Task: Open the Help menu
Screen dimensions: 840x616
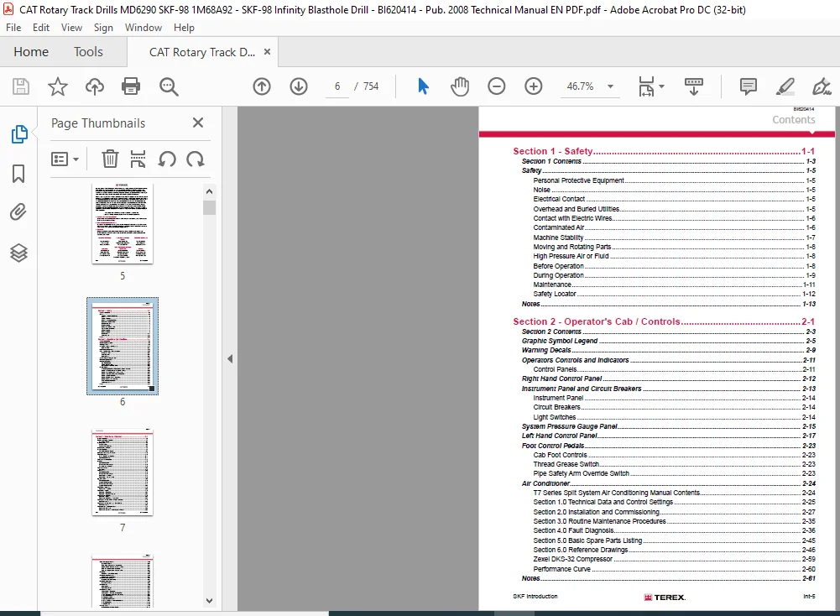Action: [x=184, y=28]
